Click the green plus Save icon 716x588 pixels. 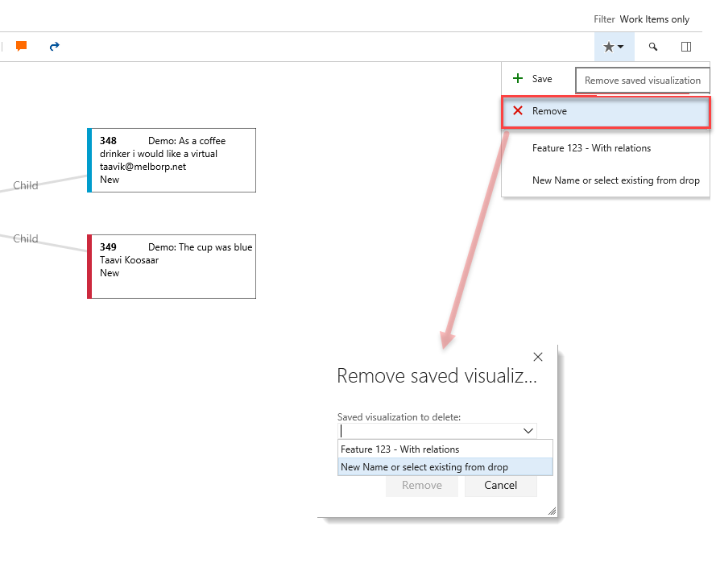pyautogui.click(x=517, y=78)
